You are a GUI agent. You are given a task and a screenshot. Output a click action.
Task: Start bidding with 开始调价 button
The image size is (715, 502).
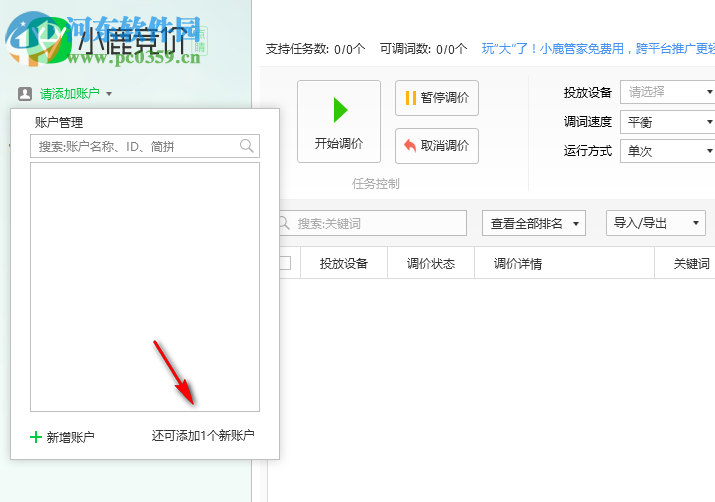[x=339, y=122]
